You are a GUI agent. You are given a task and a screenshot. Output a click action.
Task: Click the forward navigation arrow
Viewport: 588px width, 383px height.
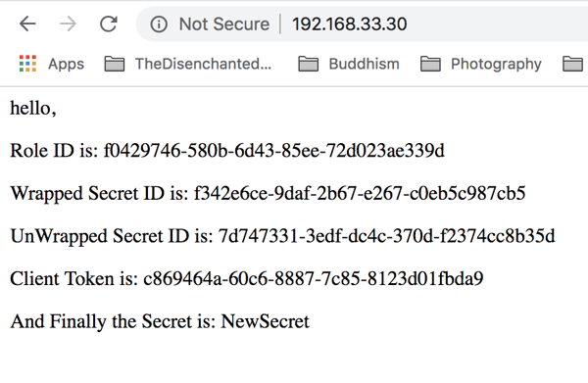click(68, 24)
